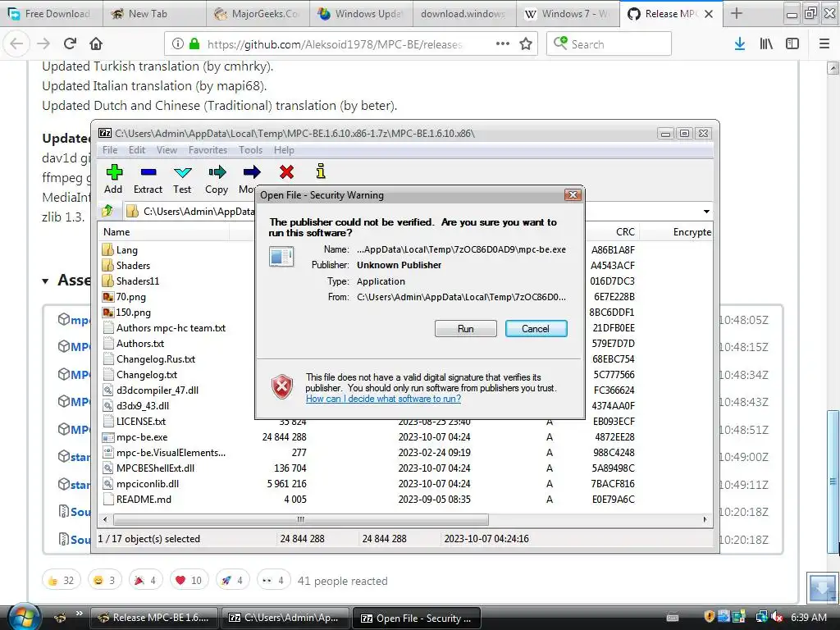Open 7-Zip address path dropdown
The width and height of the screenshot is (840, 630).
pyautogui.click(x=706, y=211)
